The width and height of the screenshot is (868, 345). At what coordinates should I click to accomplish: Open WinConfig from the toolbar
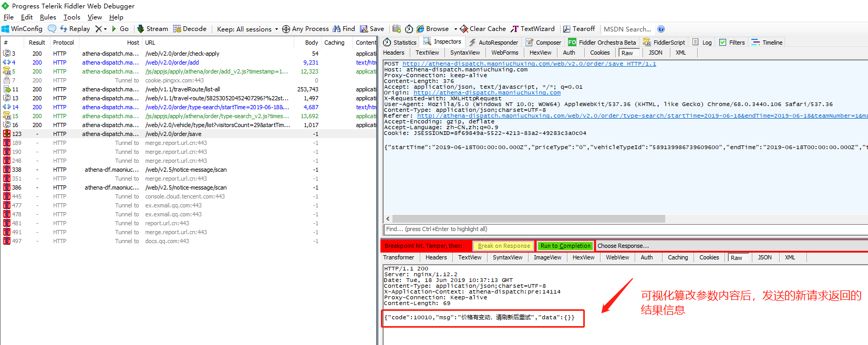22,29
